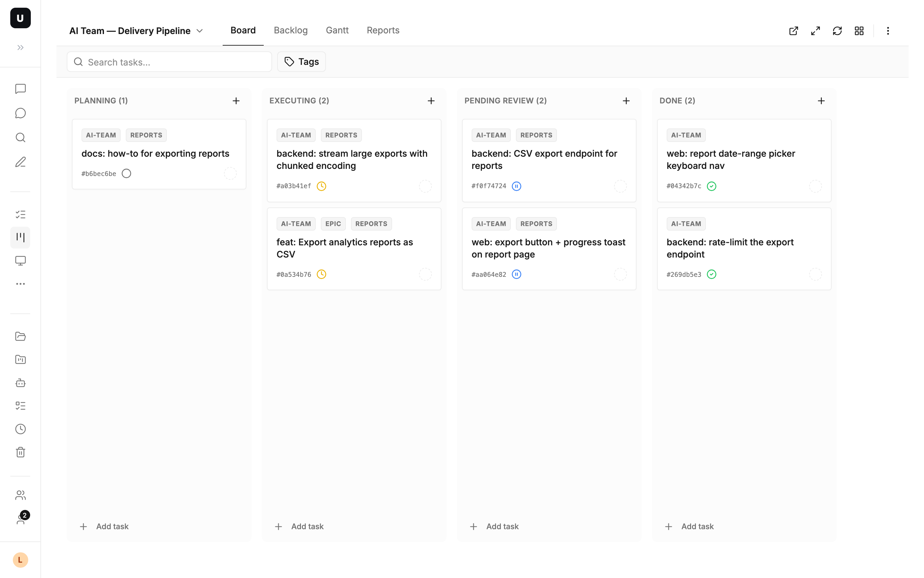This screenshot has width=924, height=578.
Task: Toggle done checkmark on task #269db5e3
Action: pyautogui.click(x=712, y=275)
